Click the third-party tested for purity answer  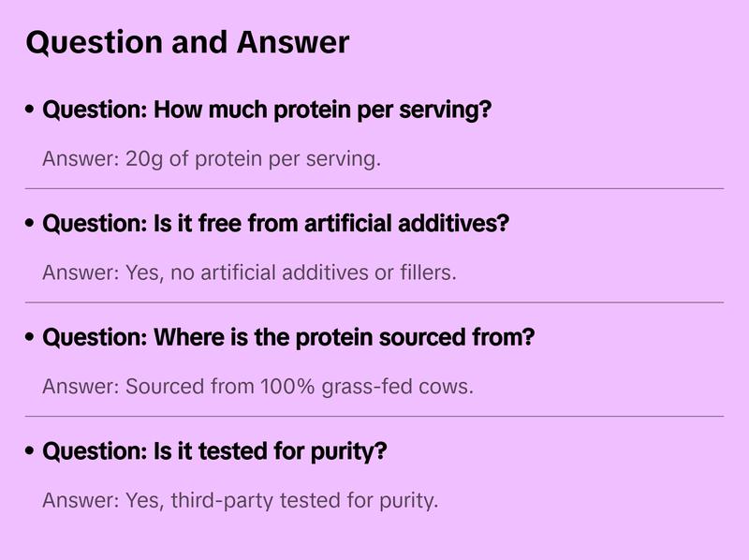[x=240, y=501]
